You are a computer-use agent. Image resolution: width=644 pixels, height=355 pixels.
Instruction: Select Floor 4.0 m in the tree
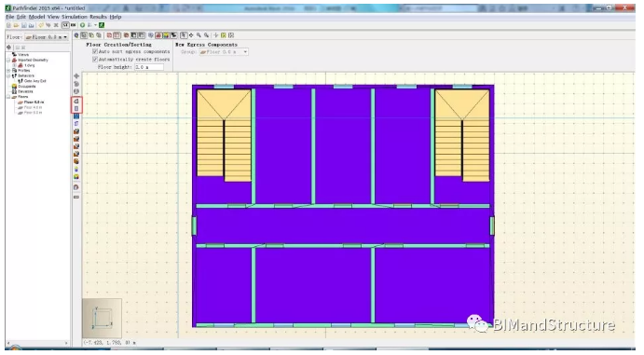click(33, 107)
